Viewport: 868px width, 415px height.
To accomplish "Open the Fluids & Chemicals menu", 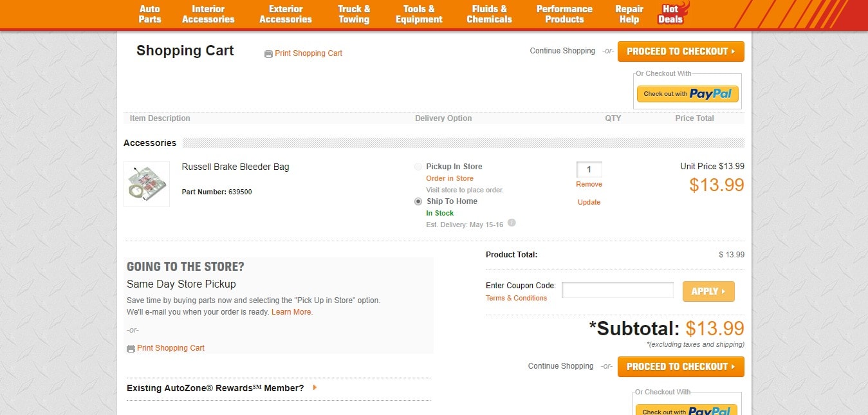I will [x=489, y=14].
